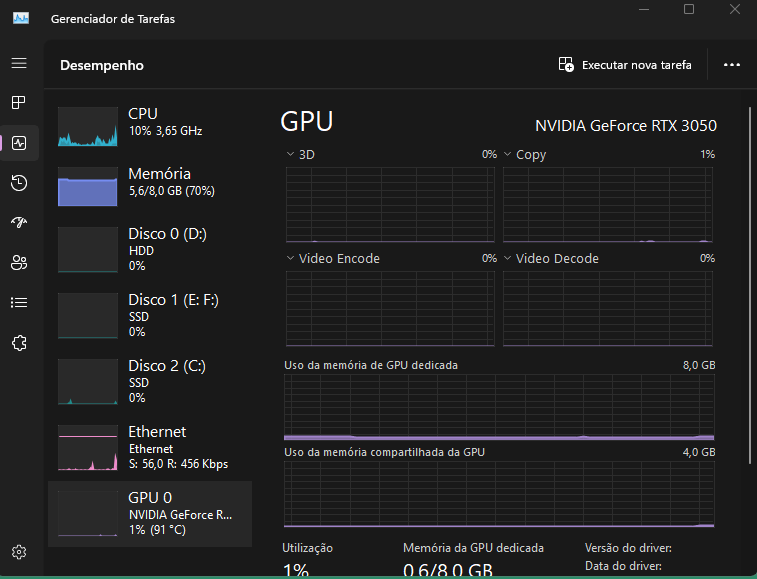Image resolution: width=757 pixels, height=579 pixels.
Task: Click the Versão do driver label
Action: point(628,548)
